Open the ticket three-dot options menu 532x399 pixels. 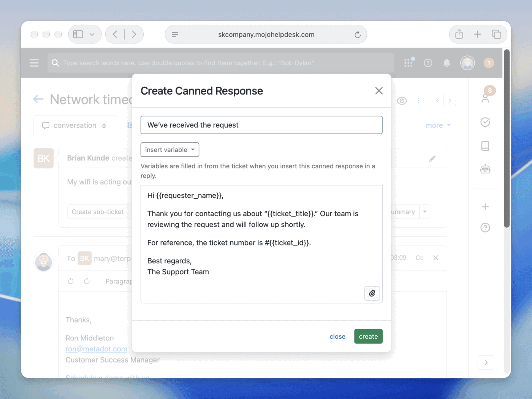[x=419, y=101]
